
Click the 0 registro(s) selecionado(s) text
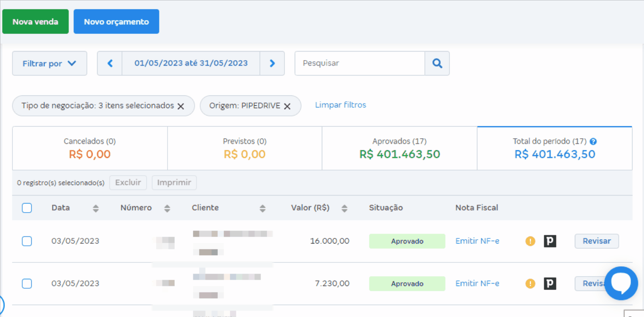61,183
